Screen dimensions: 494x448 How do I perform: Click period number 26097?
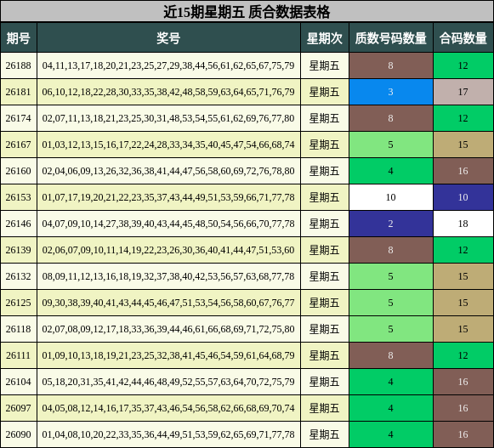point(18,408)
